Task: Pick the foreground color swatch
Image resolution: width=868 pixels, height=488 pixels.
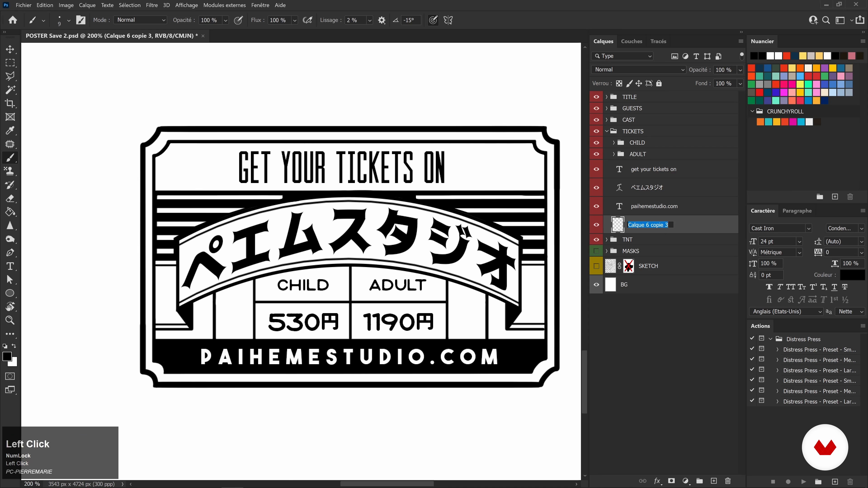Action: 7,356
